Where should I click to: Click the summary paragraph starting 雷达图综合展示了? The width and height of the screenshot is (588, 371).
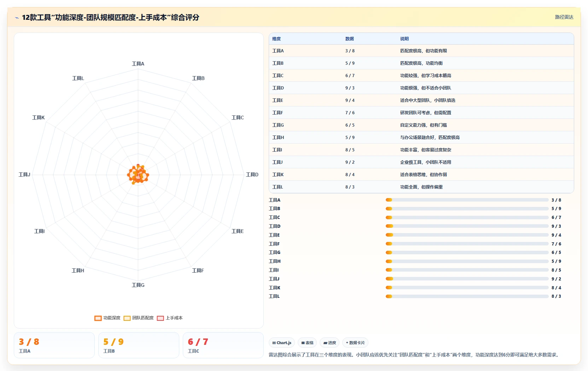[x=414, y=355]
